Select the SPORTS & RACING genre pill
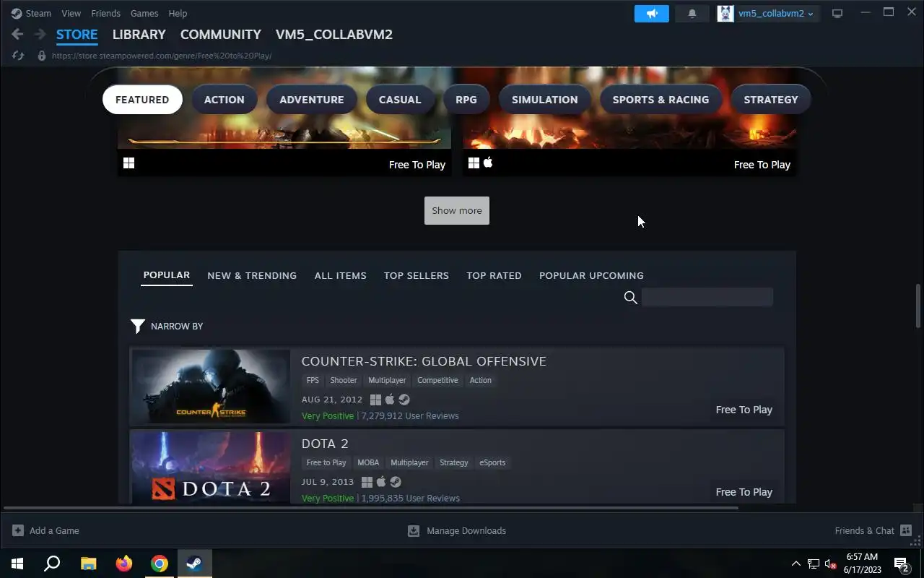The height and width of the screenshot is (578, 924). click(661, 100)
